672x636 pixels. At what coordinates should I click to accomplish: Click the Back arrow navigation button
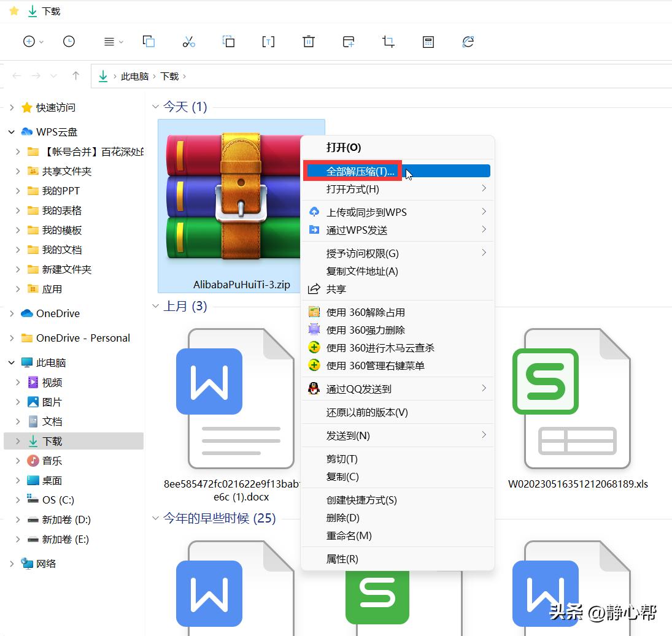[x=17, y=76]
